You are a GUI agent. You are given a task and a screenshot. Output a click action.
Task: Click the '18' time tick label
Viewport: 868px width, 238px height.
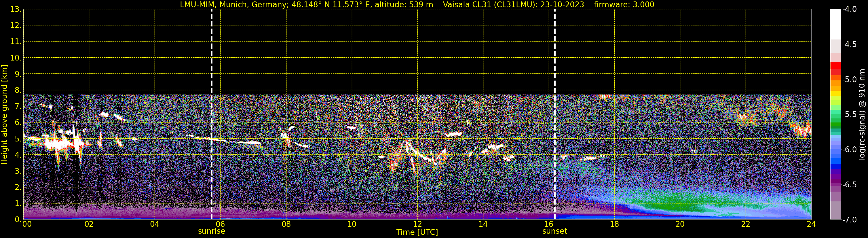coord(614,224)
